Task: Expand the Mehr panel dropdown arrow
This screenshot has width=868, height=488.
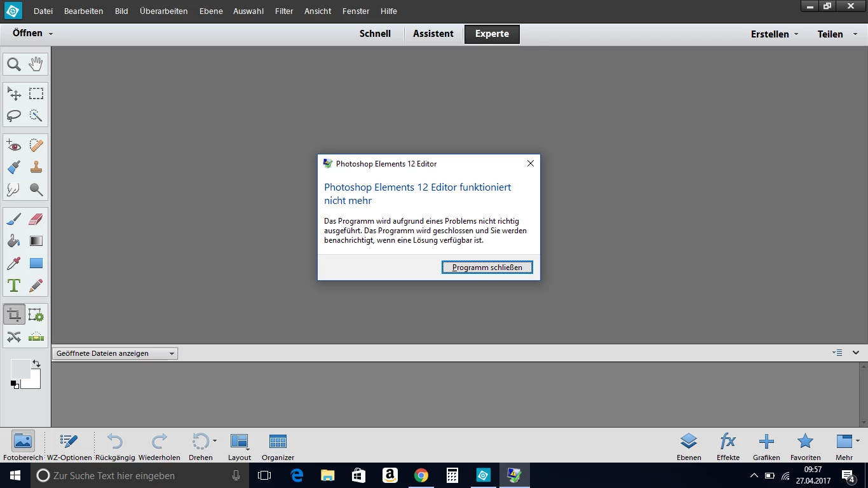Action: (858, 440)
